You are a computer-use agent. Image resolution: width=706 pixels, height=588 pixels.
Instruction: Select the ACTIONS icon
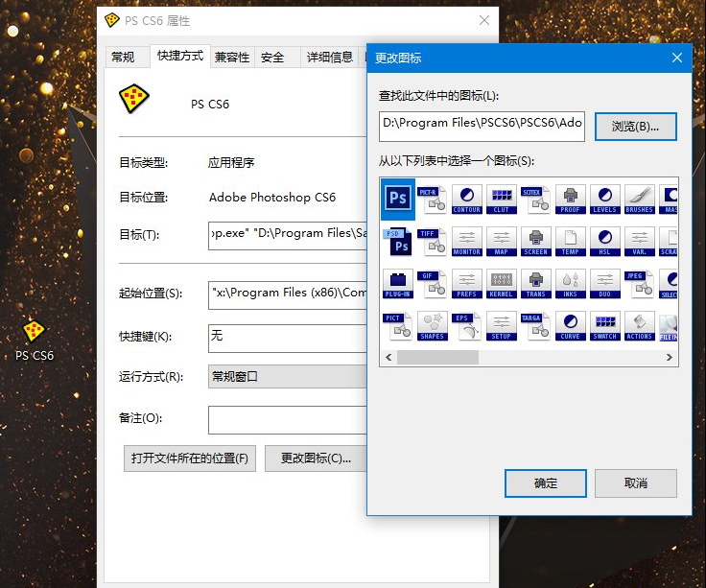pyautogui.click(x=640, y=325)
